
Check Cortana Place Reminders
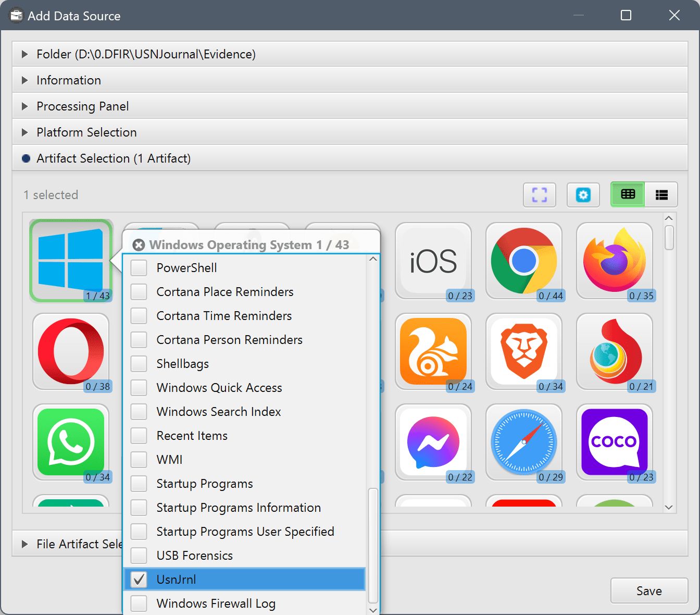point(139,292)
